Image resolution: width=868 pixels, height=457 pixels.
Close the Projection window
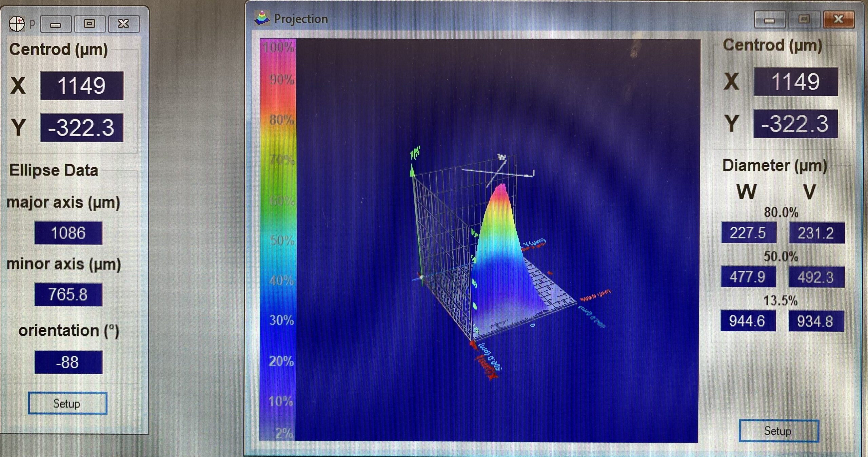tap(838, 19)
